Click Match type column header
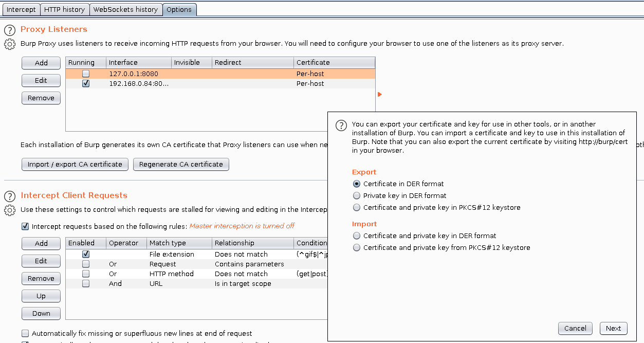Screen dimensions: 644x343 point(179,243)
